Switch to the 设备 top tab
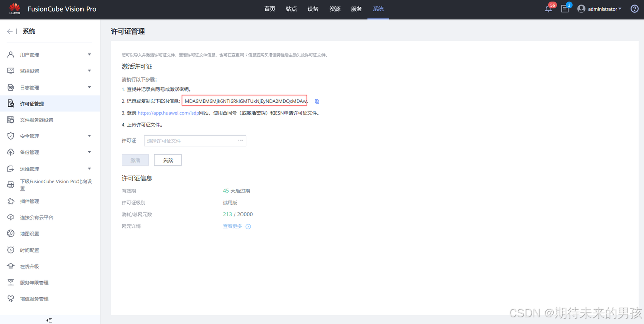644x324 pixels. [313, 9]
